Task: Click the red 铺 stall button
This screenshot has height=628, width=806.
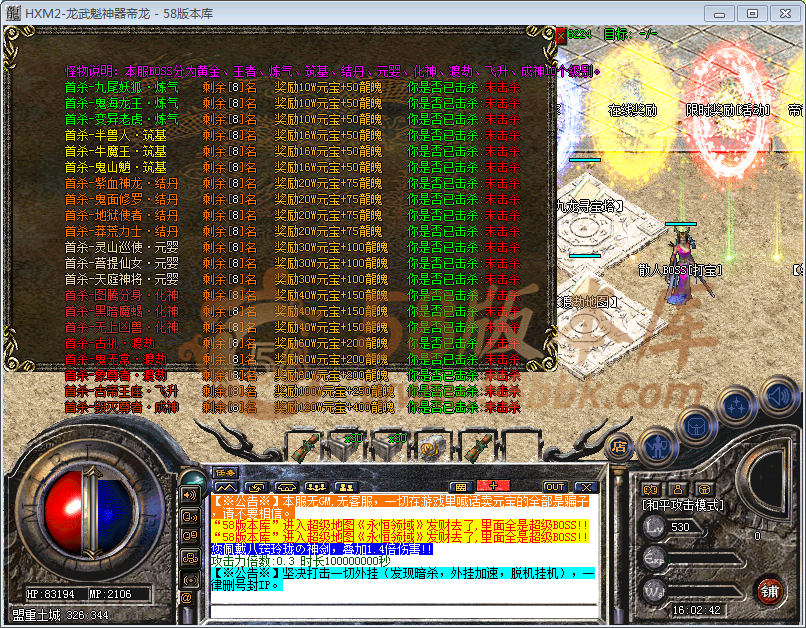Action: click(770, 592)
